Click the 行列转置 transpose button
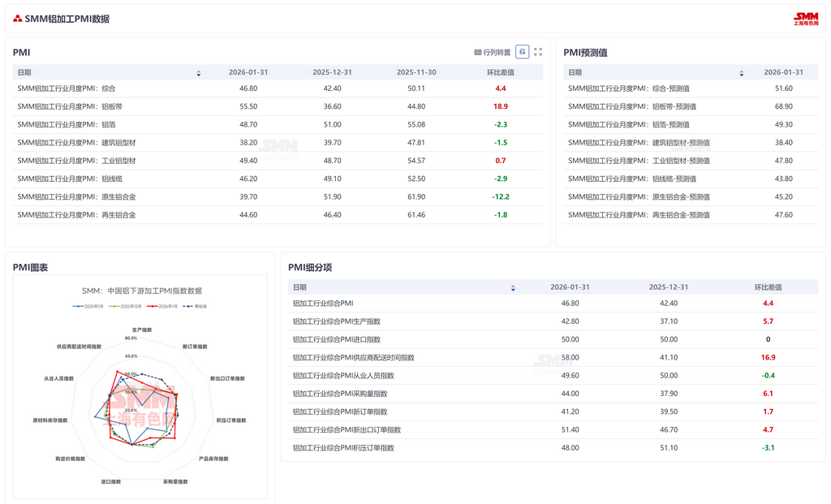Viewport: 831px width, 504px height. tap(493, 53)
